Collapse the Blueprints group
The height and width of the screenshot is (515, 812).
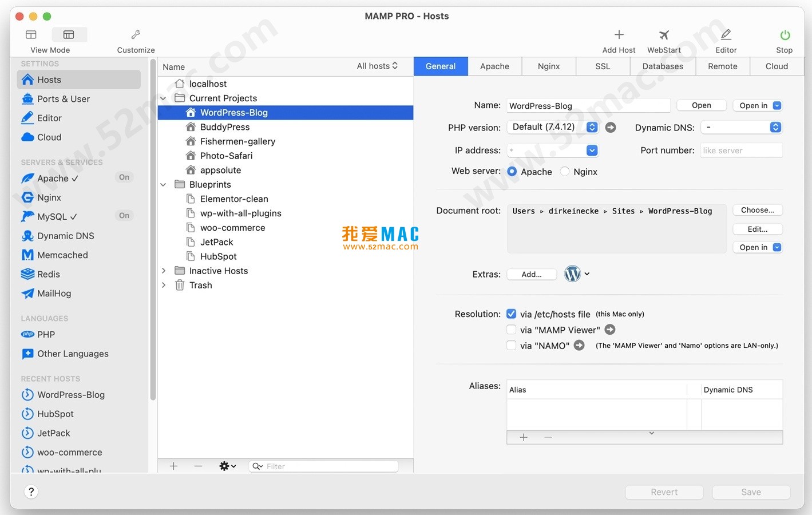pos(164,185)
